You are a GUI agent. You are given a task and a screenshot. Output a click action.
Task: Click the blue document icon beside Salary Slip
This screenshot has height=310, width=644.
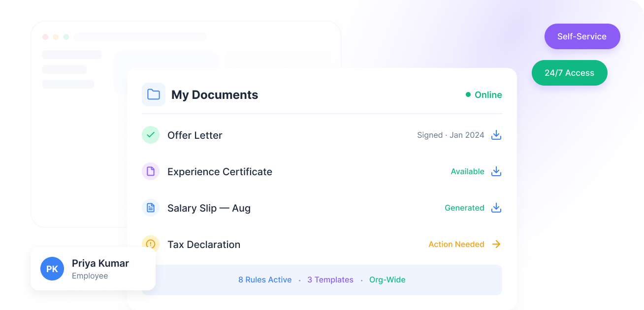[151, 208]
